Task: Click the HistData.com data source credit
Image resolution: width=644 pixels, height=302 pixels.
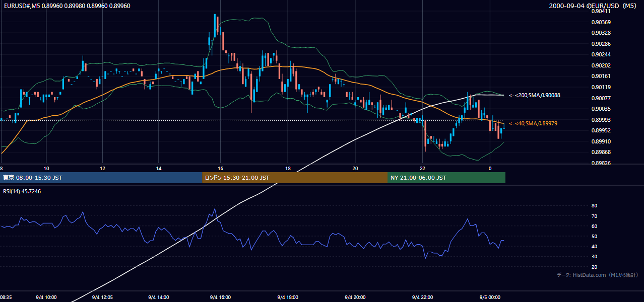Action: pos(598,275)
